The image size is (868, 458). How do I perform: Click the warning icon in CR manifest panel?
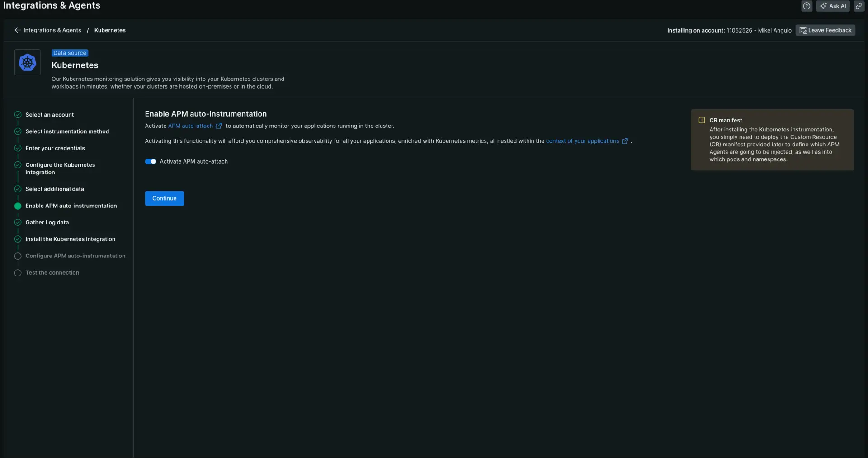pyautogui.click(x=701, y=120)
